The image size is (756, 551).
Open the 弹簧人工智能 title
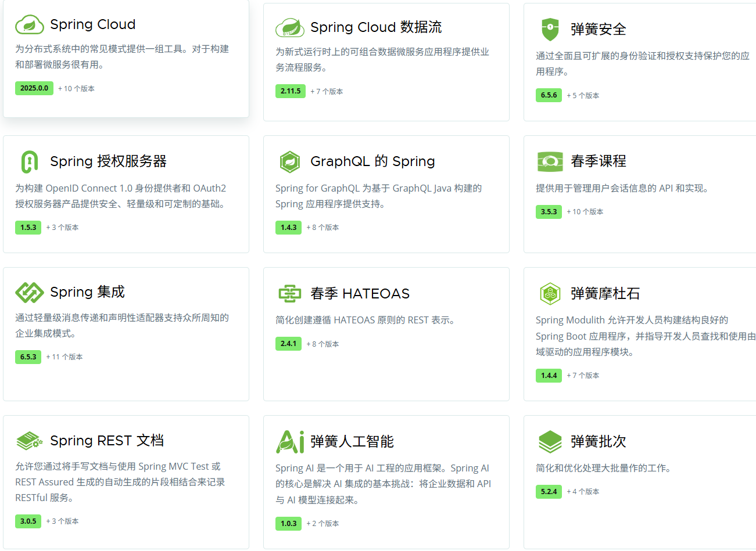tap(352, 442)
